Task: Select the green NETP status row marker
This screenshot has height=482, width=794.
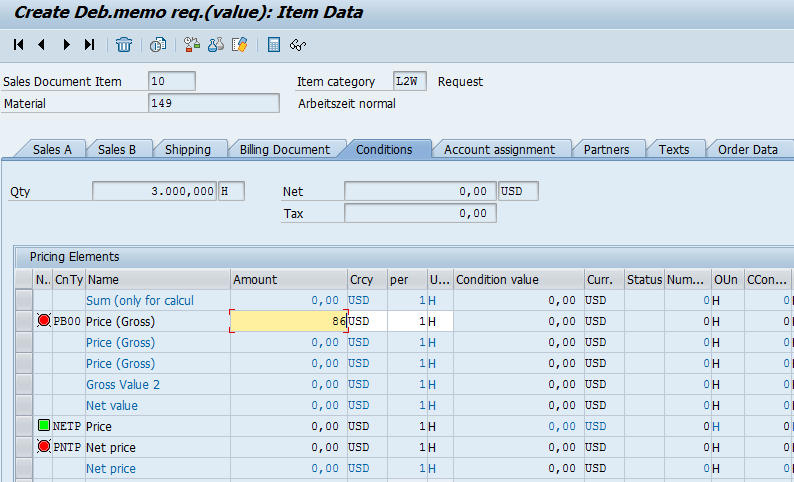Action: pyautogui.click(x=43, y=426)
